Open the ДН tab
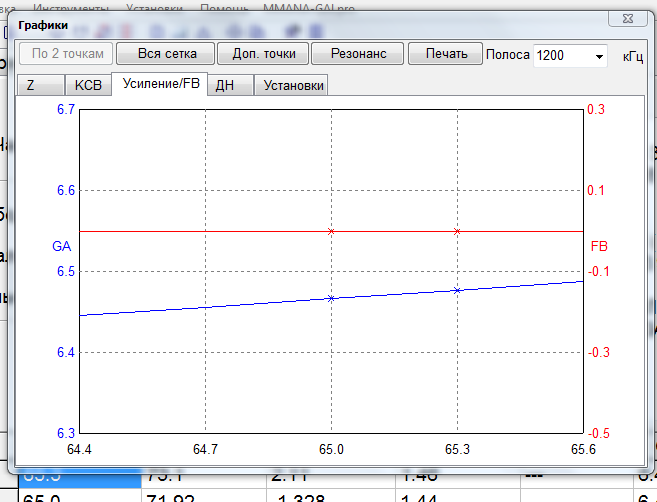Image resolution: width=657 pixels, height=502 pixels. pyautogui.click(x=230, y=85)
